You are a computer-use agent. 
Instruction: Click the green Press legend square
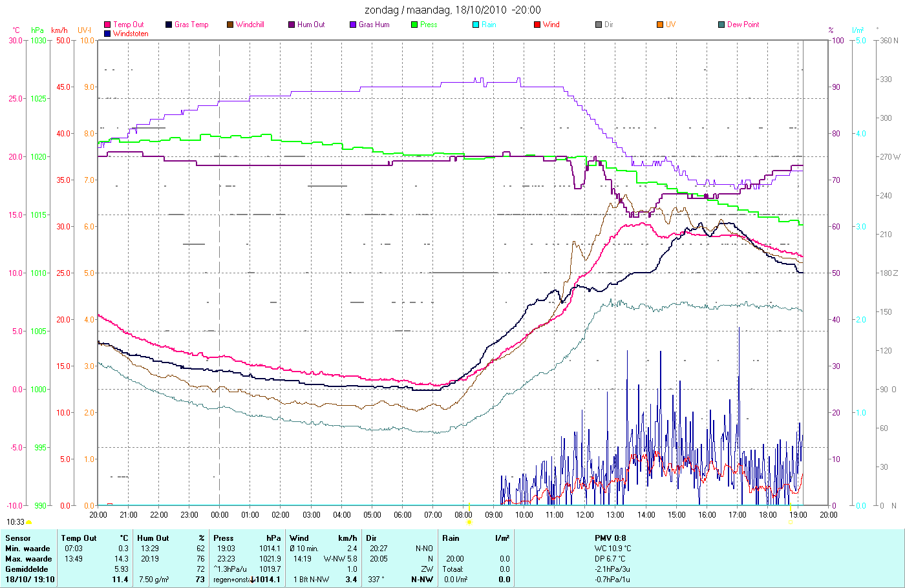tap(414, 25)
